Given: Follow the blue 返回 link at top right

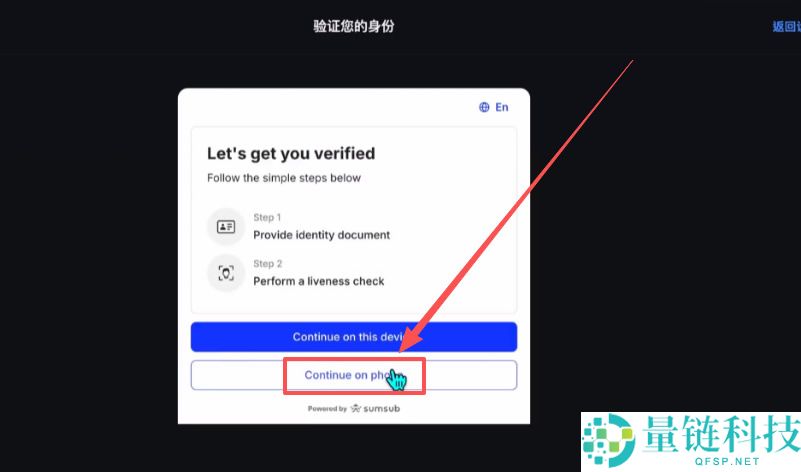Looking at the screenshot, I should pos(786,26).
